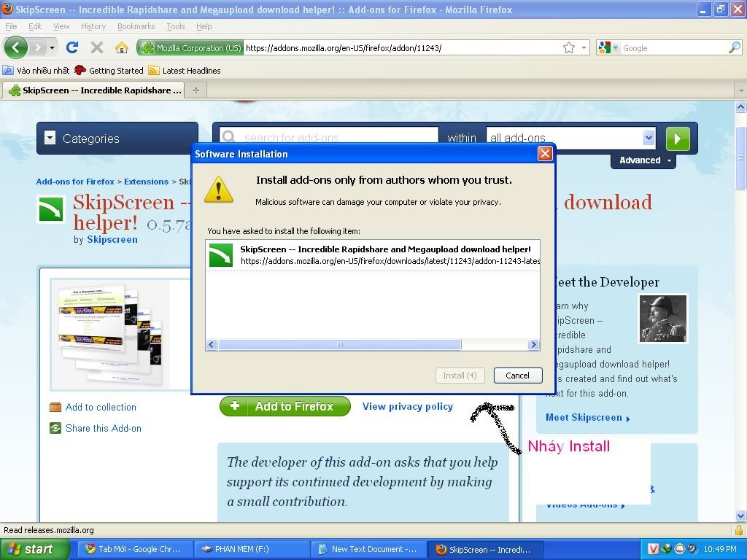Click the yellow warning icon in the dialog
This screenshot has height=560, width=747.
219,190
